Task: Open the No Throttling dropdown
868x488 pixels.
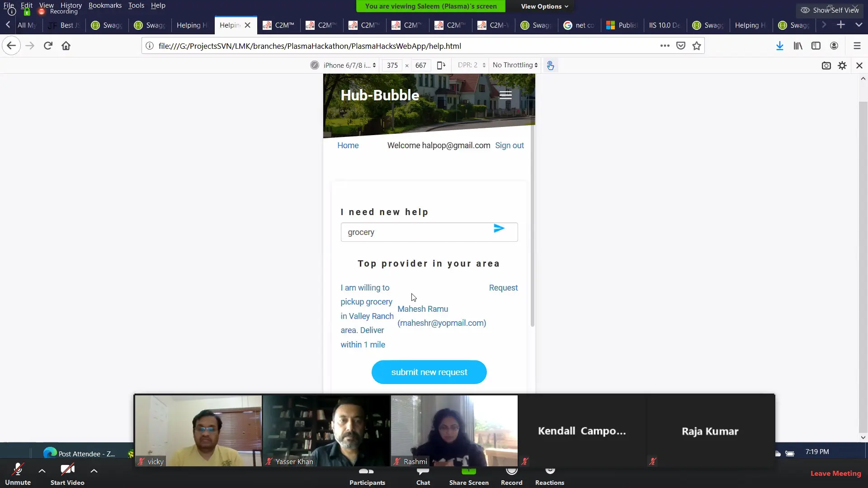Action: pos(515,65)
